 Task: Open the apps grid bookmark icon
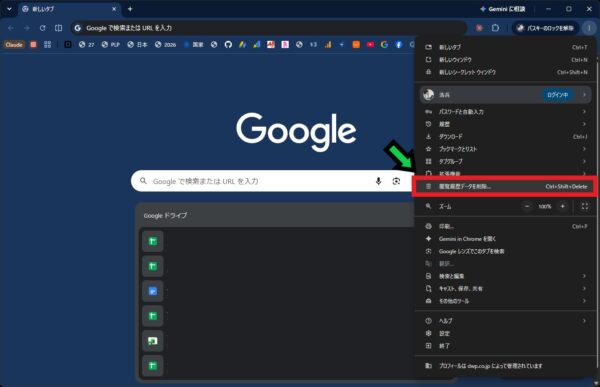[x=47, y=45]
